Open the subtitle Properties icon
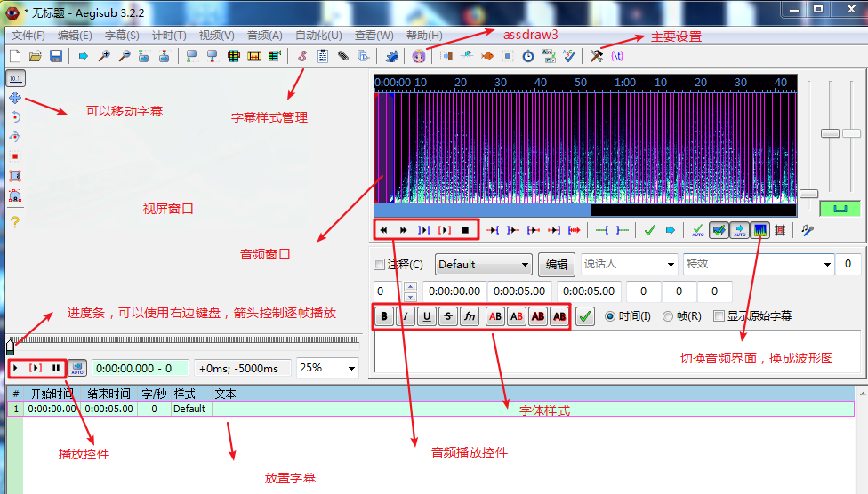868x494 pixels. [323, 56]
